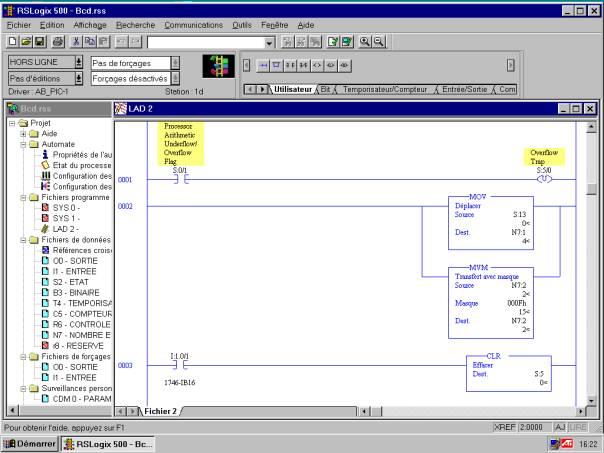Viewport: 604px width, 453px height.
Task: Open the Pas de forçages dropdown
Action: [x=175, y=63]
